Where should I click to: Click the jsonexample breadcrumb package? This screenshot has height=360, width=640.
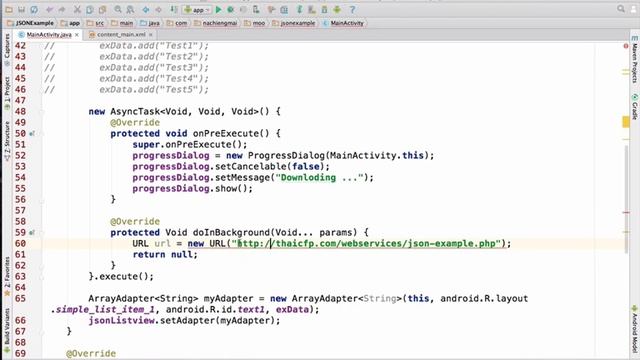tap(294, 23)
